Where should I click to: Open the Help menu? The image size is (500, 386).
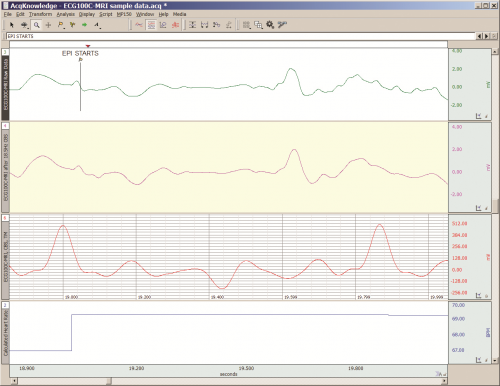tap(163, 14)
